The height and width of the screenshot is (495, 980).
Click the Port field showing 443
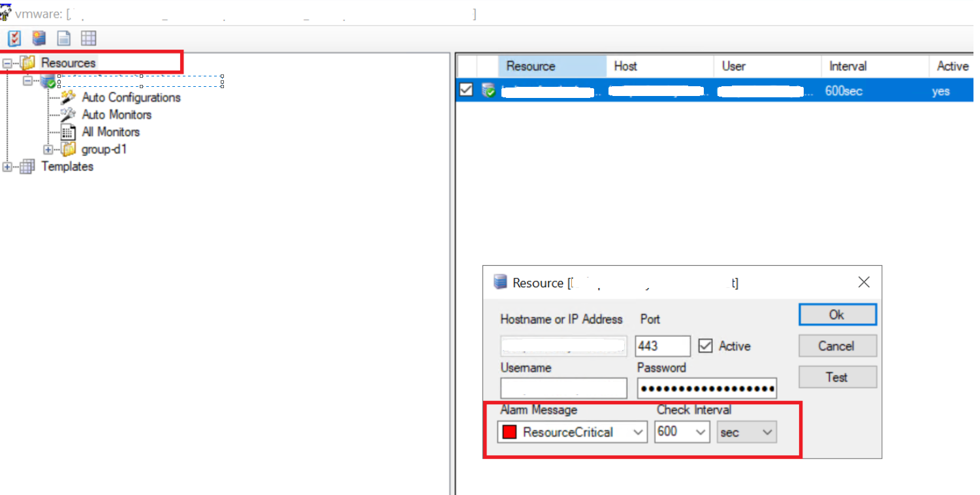tap(663, 346)
